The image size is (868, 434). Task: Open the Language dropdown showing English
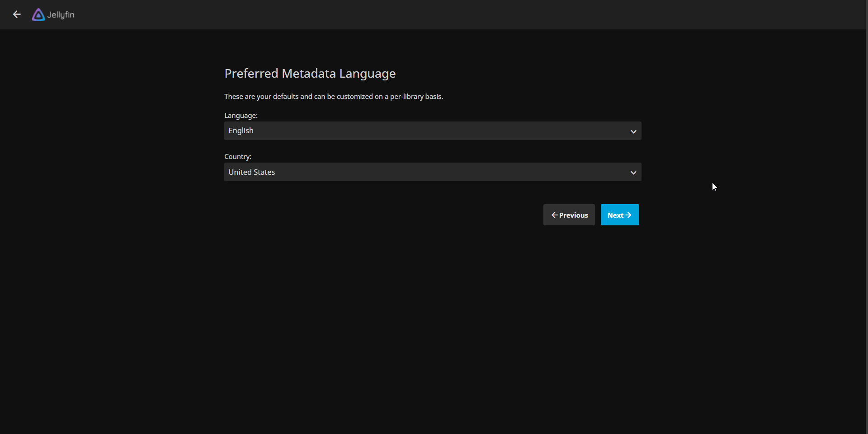click(433, 131)
